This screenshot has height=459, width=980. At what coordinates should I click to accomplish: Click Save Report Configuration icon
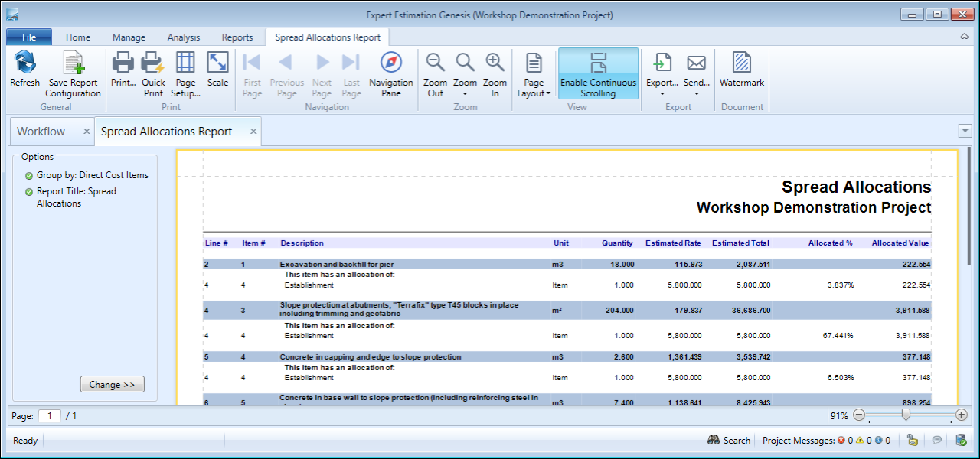click(73, 64)
